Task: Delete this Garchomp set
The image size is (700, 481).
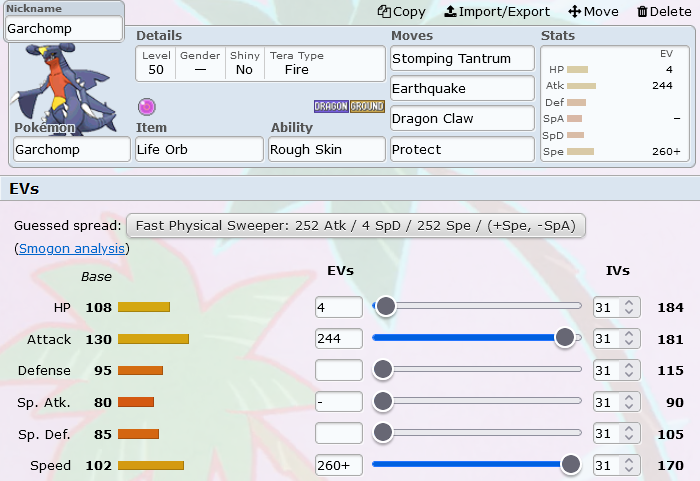Action: [x=664, y=12]
